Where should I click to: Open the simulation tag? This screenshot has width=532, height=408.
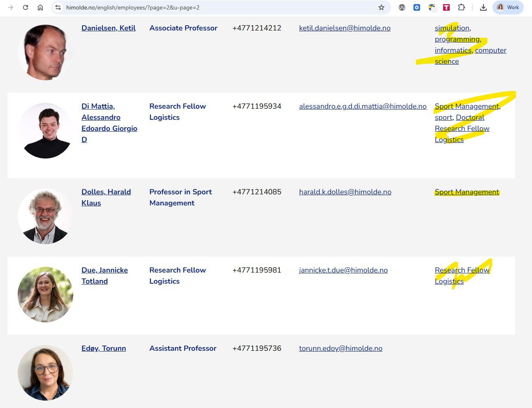pyautogui.click(x=452, y=28)
